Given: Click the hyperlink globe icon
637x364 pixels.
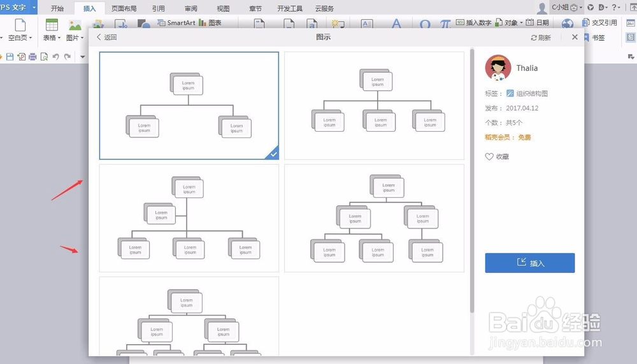Looking at the screenshot, I should tap(568, 24).
